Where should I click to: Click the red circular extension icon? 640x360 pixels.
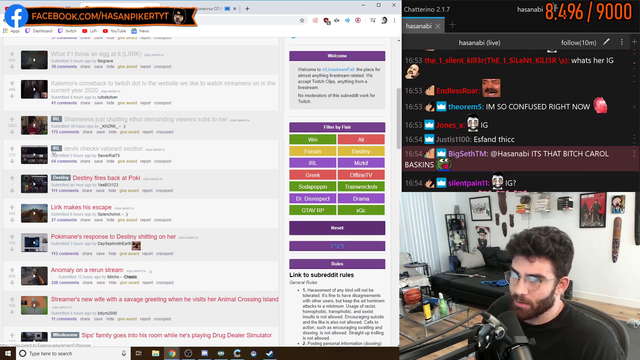click(358, 20)
